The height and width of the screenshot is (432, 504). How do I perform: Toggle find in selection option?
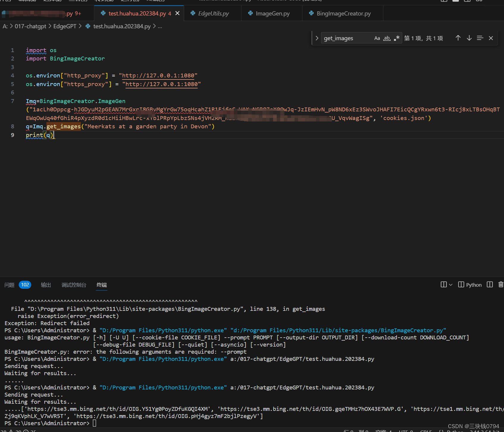[480, 38]
